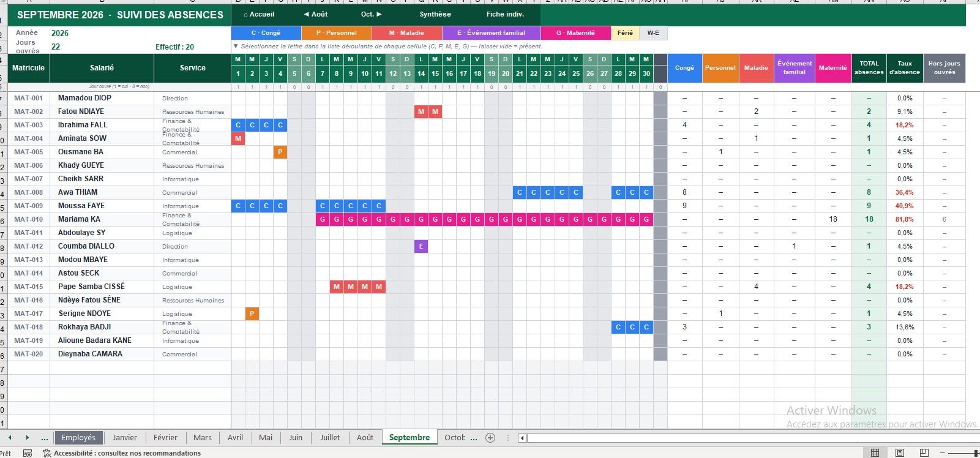Click horizontal scrollbar left arrow
The height and width of the screenshot is (458, 980).
[522, 438]
